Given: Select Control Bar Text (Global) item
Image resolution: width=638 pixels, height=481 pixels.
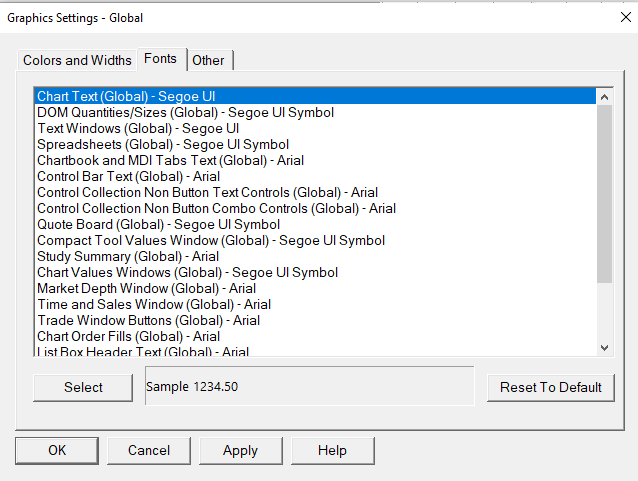Looking at the screenshot, I should [x=128, y=176].
